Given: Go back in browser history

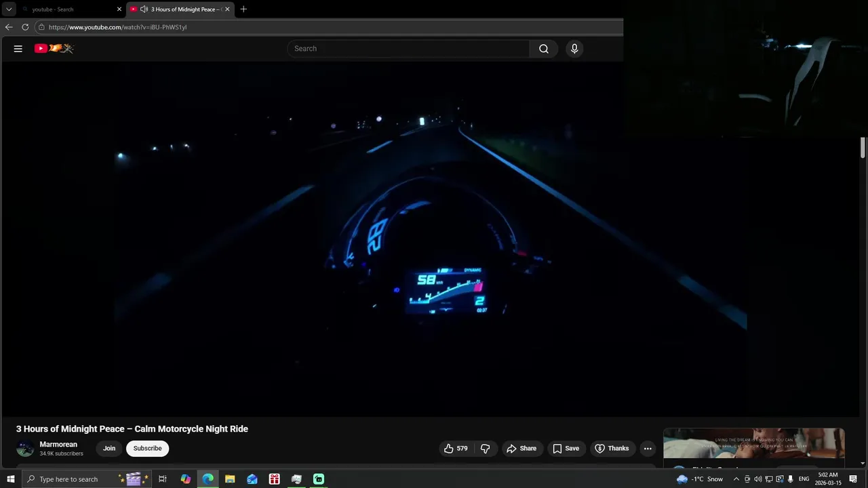Looking at the screenshot, I should pos(9,27).
